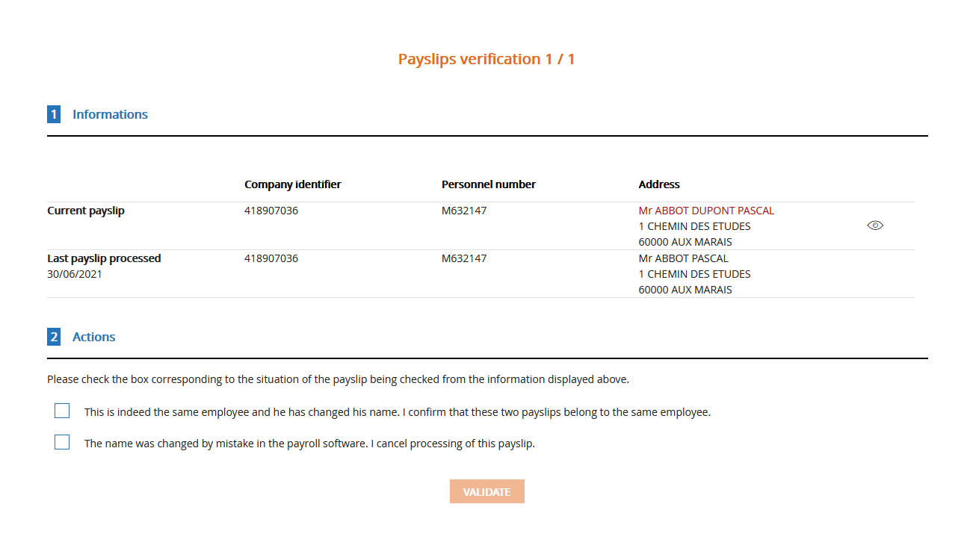Click the Address column header
This screenshot has width=973, height=560.
pyautogui.click(x=659, y=184)
